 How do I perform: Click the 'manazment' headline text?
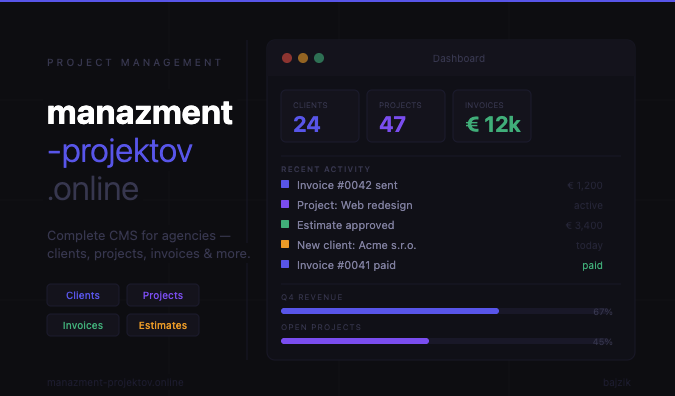coord(140,113)
